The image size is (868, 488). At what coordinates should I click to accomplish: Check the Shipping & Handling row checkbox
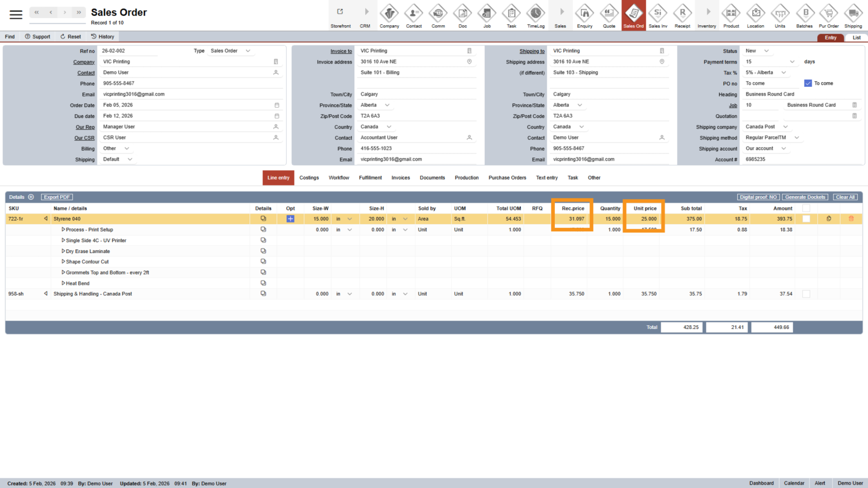pos(806,294)
